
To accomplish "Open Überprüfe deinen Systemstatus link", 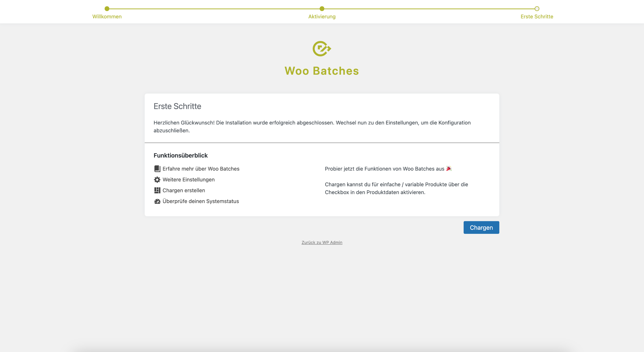I will (x=200, y=201).
